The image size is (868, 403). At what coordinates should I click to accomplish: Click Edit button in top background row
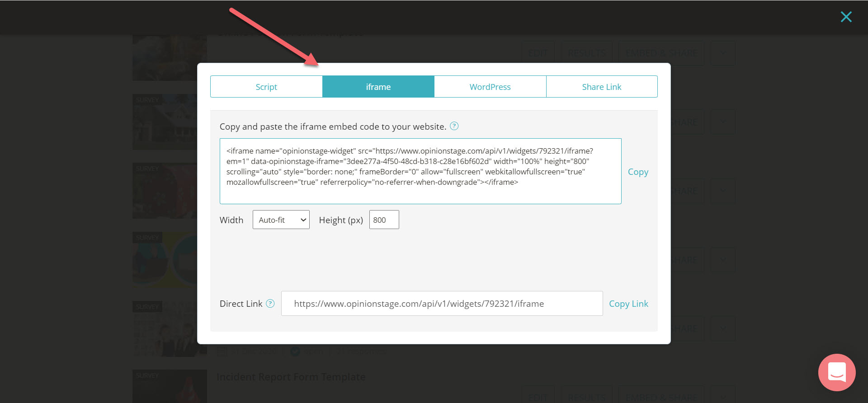click(x=538, y=53)
